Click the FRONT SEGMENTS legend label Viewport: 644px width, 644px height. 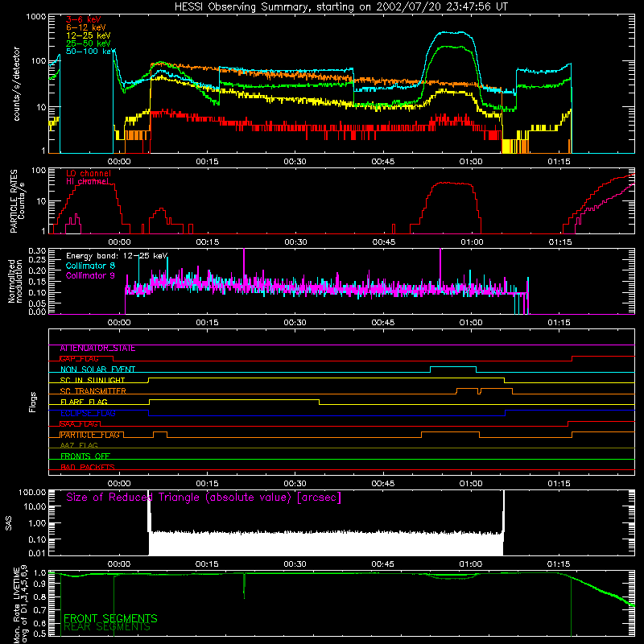[110, 618]
